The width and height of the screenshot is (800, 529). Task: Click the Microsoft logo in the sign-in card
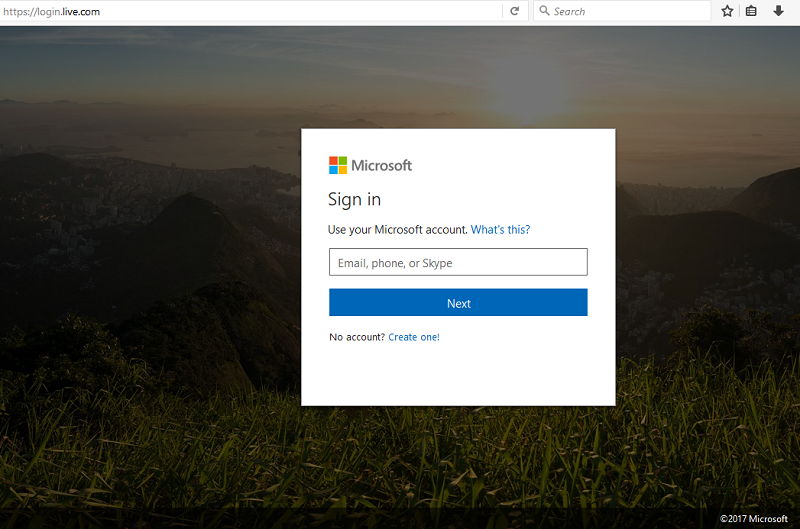(x=370, y=165)
